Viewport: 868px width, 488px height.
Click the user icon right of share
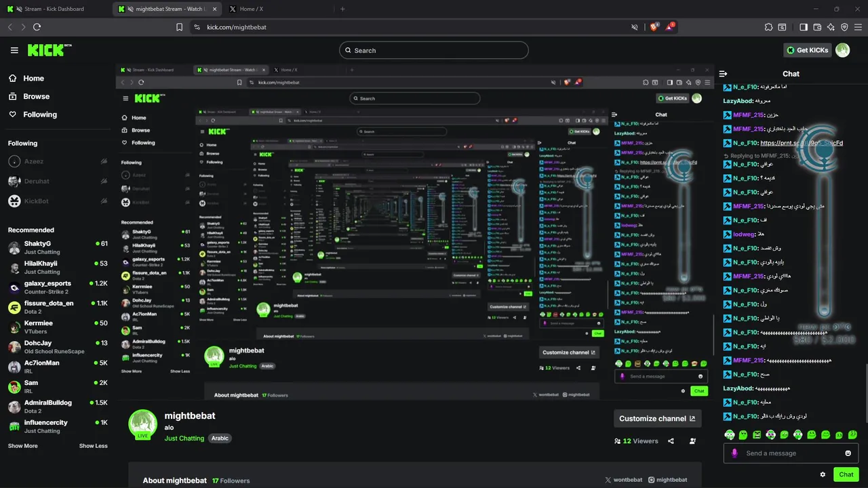coord(692,441)
